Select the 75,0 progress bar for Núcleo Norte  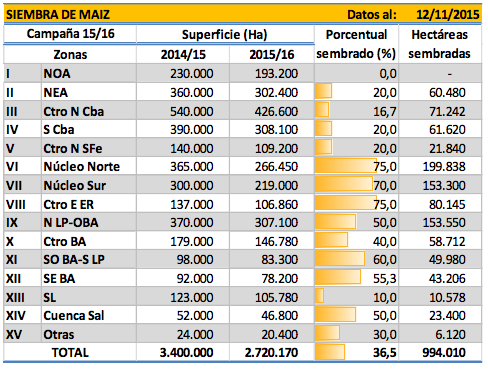click(346, 166)
